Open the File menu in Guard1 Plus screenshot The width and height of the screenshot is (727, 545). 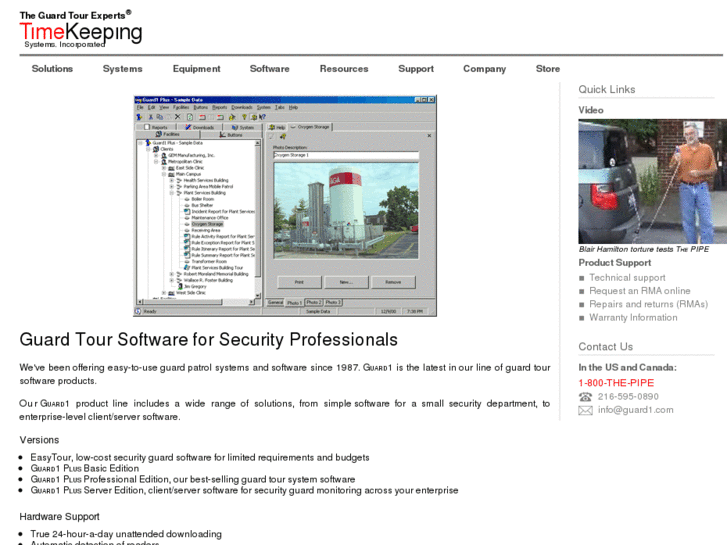pyautogui.click(x=140, y=107)
